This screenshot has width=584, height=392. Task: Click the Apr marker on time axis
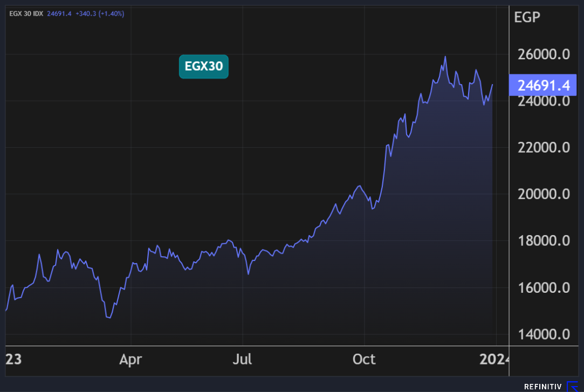[131, 359]
